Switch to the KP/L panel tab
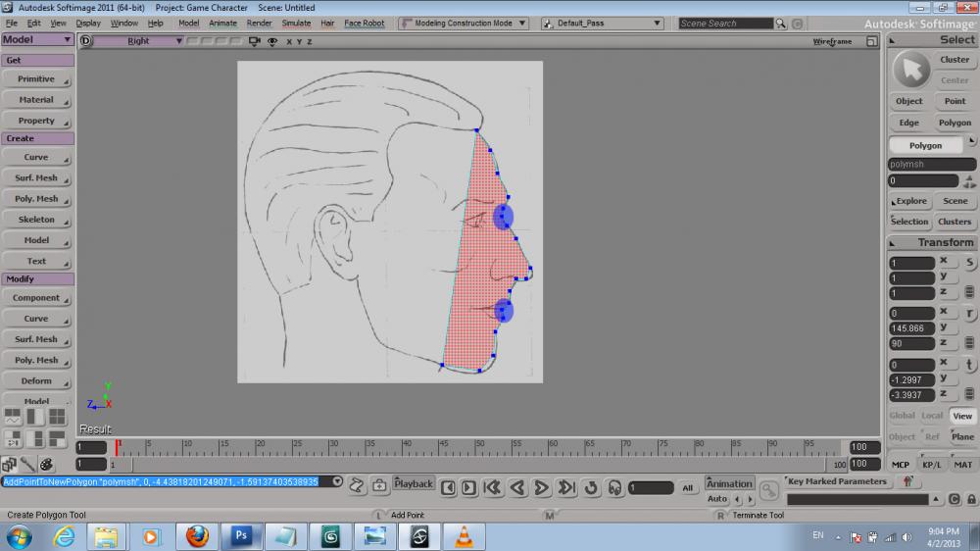 pyautogui.click(x=931, y=465)
